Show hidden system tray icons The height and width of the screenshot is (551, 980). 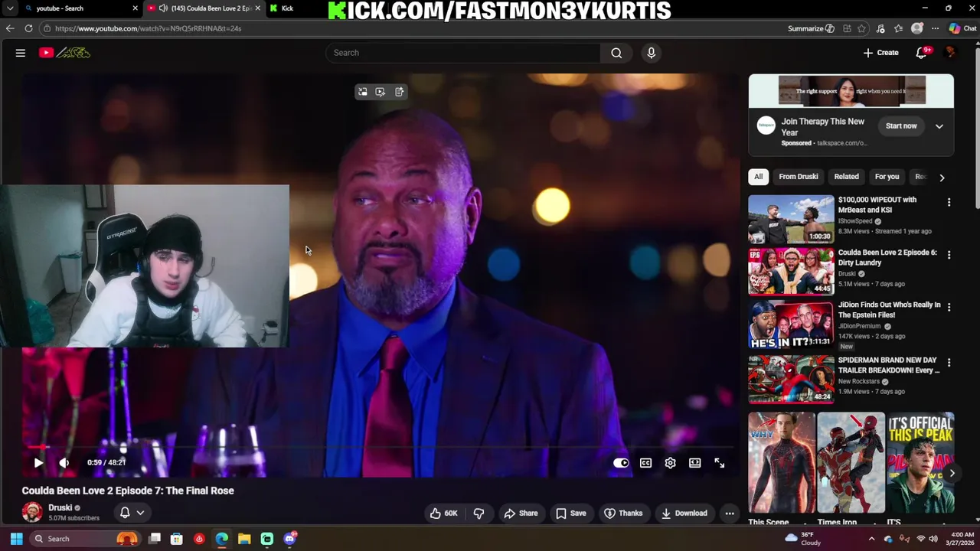[871, 539]
